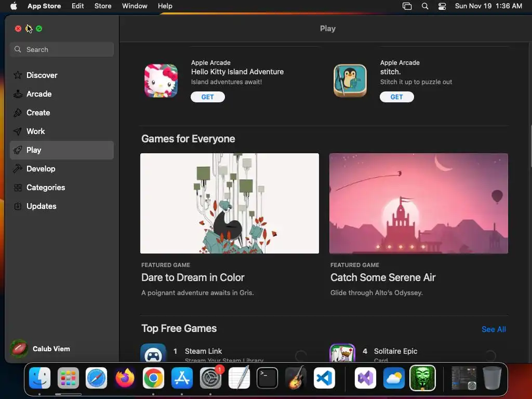Launch Google Chrome from the Dock

pos(153,378)
